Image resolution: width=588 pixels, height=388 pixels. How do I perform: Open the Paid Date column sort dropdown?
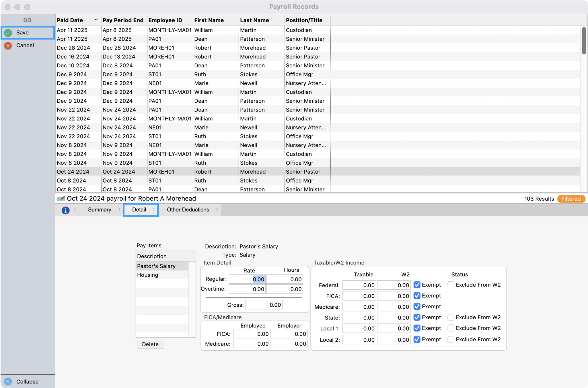pyautogui.click(x=96, y=20)
